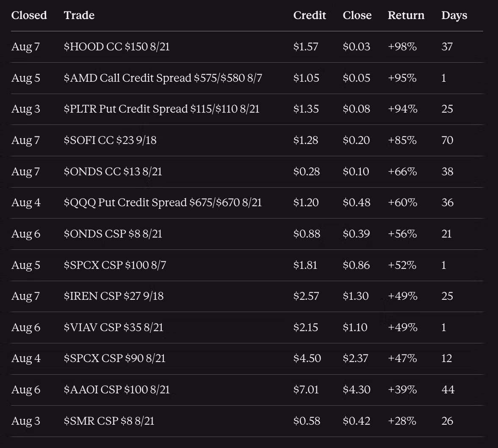The image size is (498, 448).
Task: Open the $AAOI CSP $100 8/21 trade
Action: (116, 389)
